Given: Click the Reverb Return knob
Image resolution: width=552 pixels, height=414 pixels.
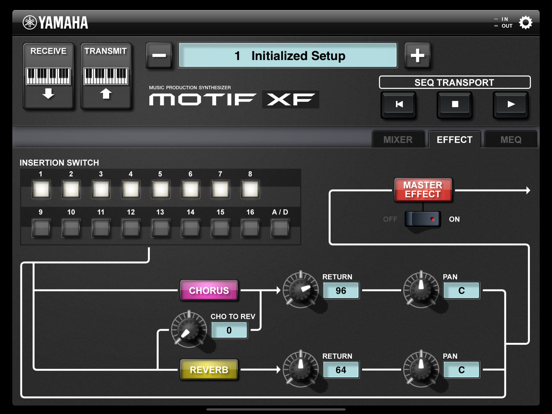Looking at the screenshot, I should (x=300, y=369).
